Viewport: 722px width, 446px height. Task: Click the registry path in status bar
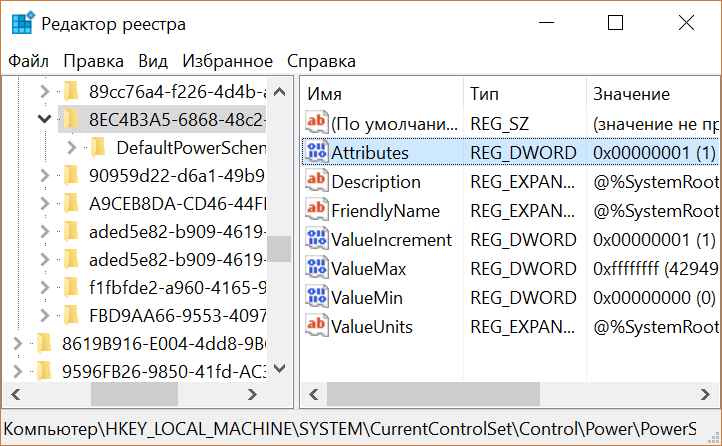(350, 429)
